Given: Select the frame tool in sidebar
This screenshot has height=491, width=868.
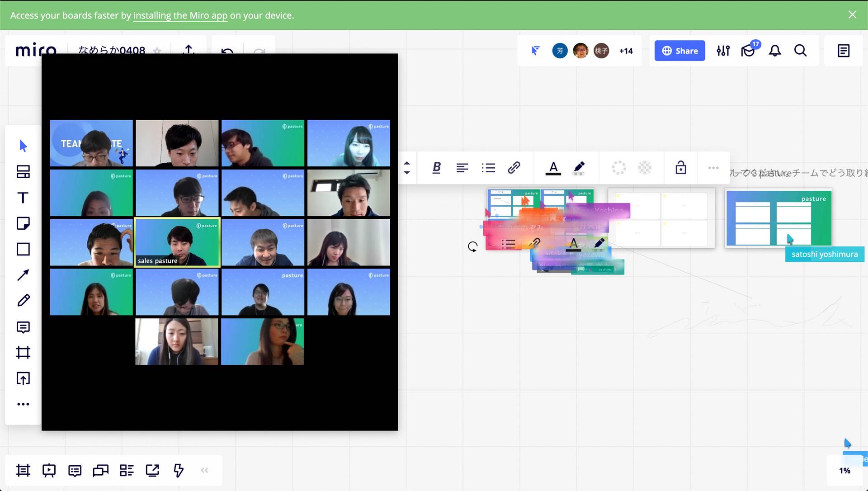Looking at the screenshot, I should (x=23, y=353).
